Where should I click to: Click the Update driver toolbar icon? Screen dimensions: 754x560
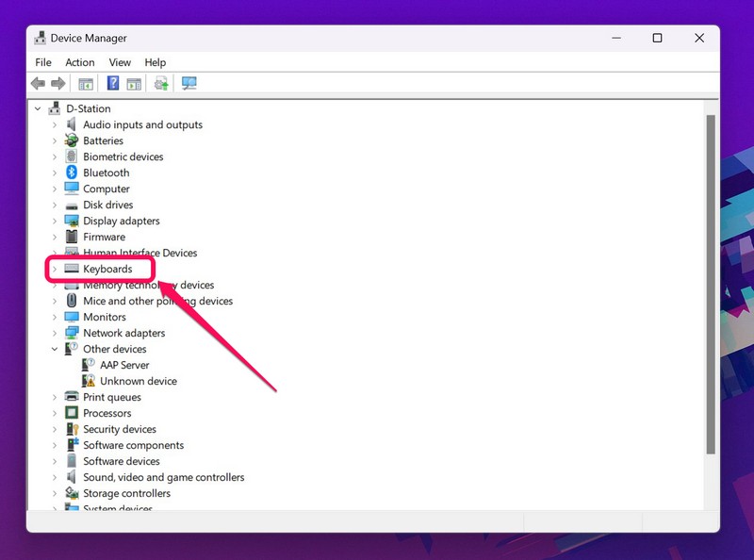coord(161,84)
